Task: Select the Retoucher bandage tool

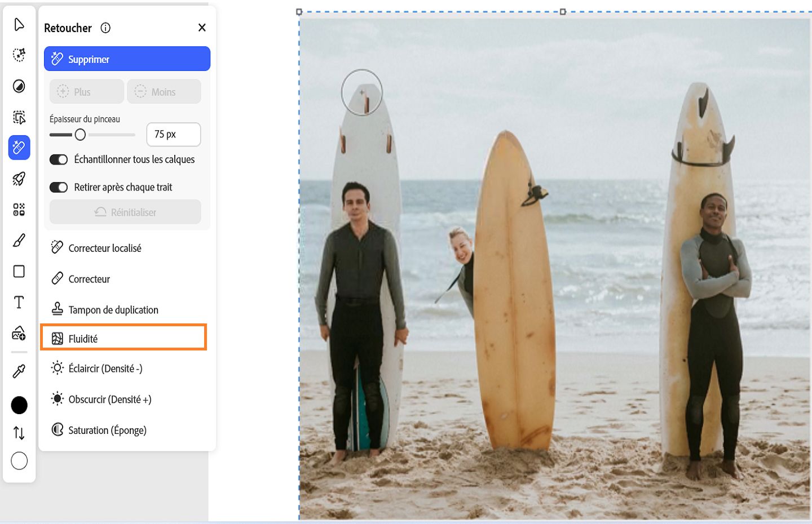Action: pos(19,148)
